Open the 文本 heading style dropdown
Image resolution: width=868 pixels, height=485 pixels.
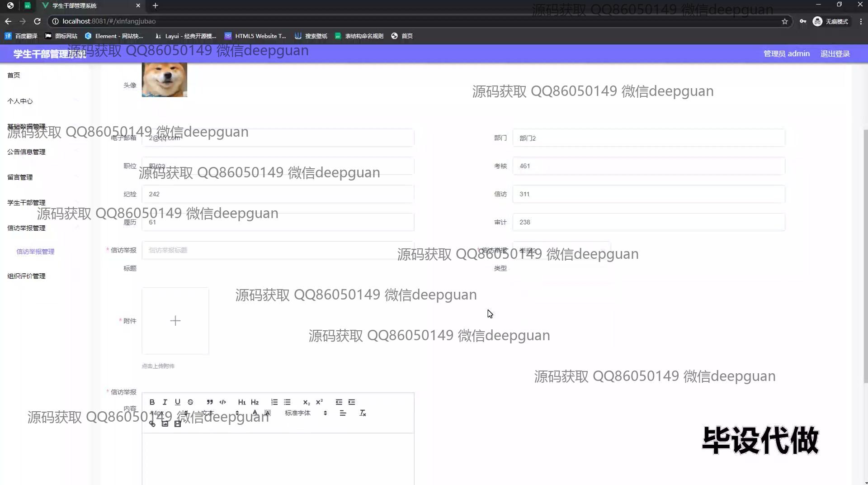(x=220, y=413)
